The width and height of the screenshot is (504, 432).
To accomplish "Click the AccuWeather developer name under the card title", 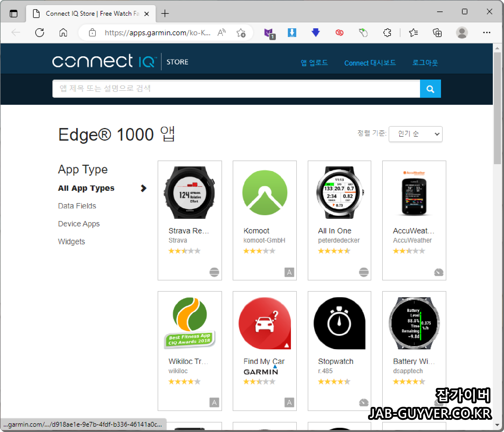I will pyautogui.click(x=412, y=240).
